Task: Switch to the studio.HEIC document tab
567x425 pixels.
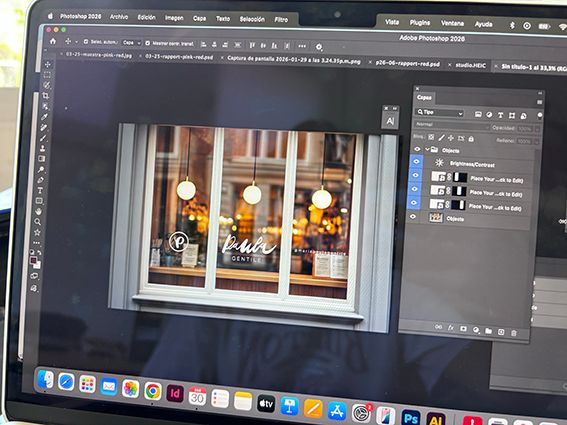Action: coord(470,65)
